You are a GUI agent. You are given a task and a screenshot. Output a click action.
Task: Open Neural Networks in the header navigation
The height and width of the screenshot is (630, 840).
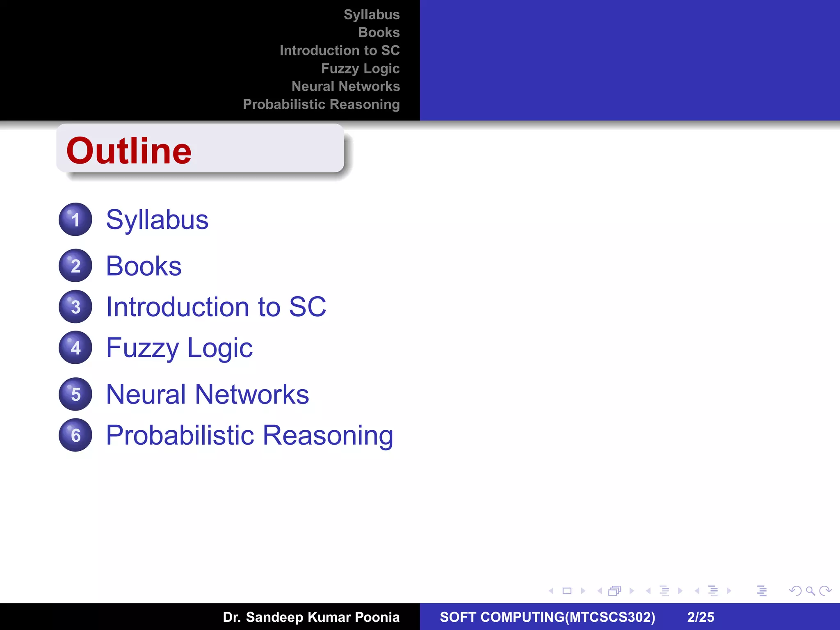(346, 86)
